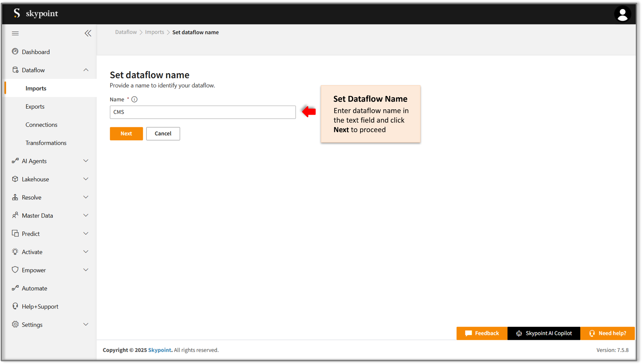This screenshot has height=364, width=642.
Task: Switch to the Exports section
Action: point(35,106)
